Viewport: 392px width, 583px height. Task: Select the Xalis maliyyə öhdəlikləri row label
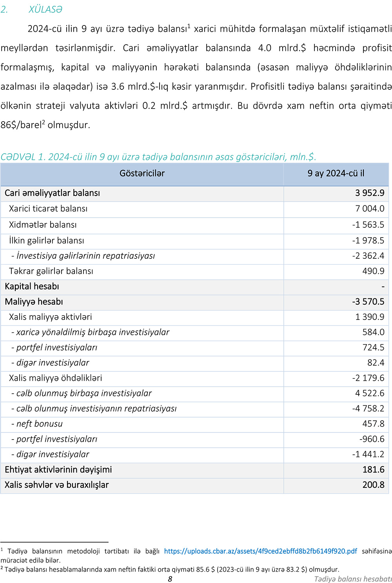point(55,378)
